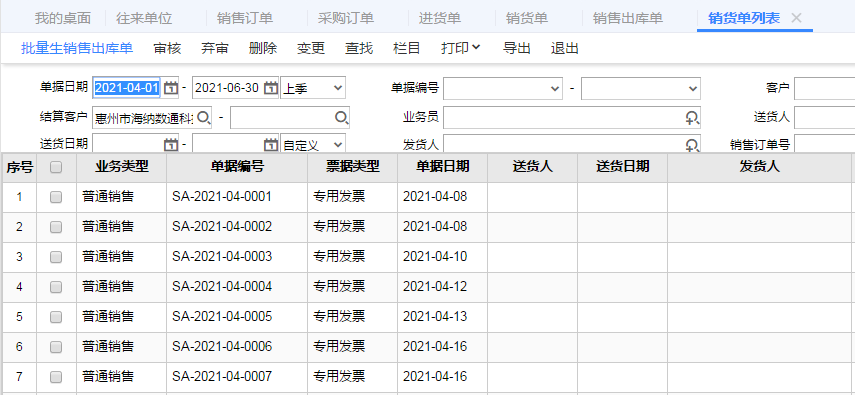Focus the 客户 input field
855x395 pixels.
824,88
